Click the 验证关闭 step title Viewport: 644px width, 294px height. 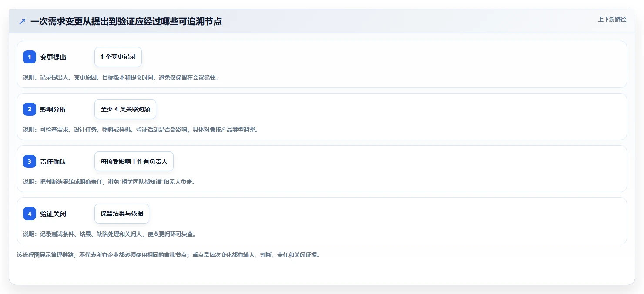pos(53,214)
